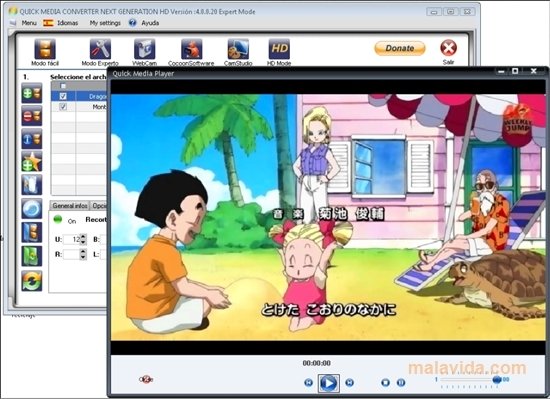Show file info with blue info icon
The height and width of the screenshot is (399, 550).
pos(32,139)
